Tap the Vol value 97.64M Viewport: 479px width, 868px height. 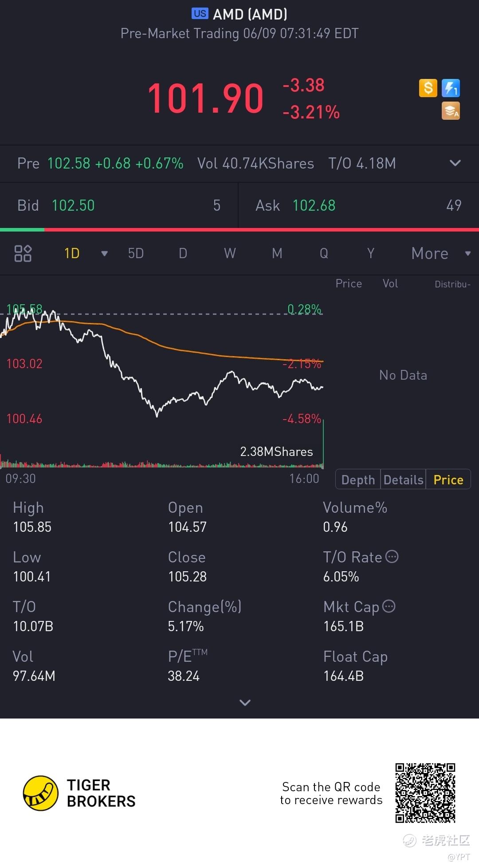click(34, 676)
